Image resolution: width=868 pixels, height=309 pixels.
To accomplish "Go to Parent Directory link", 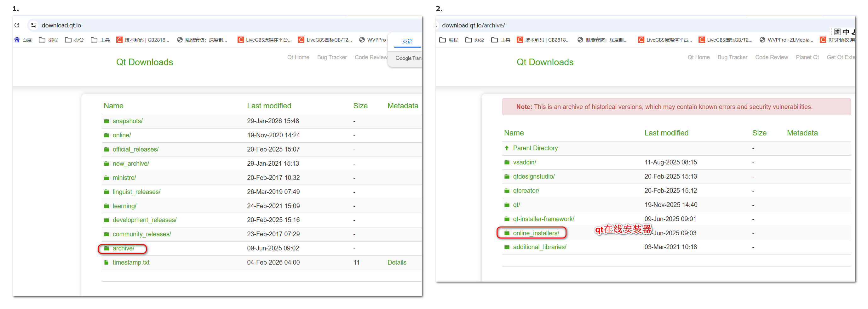I will click(535, 148).
